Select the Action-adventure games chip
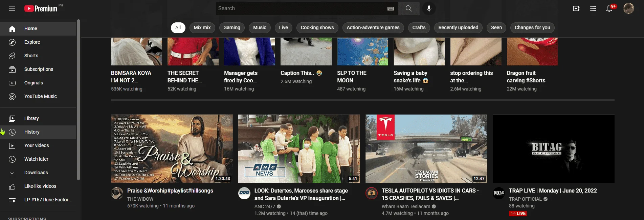This screenshot has width=644, height=220. click(373, 27)
